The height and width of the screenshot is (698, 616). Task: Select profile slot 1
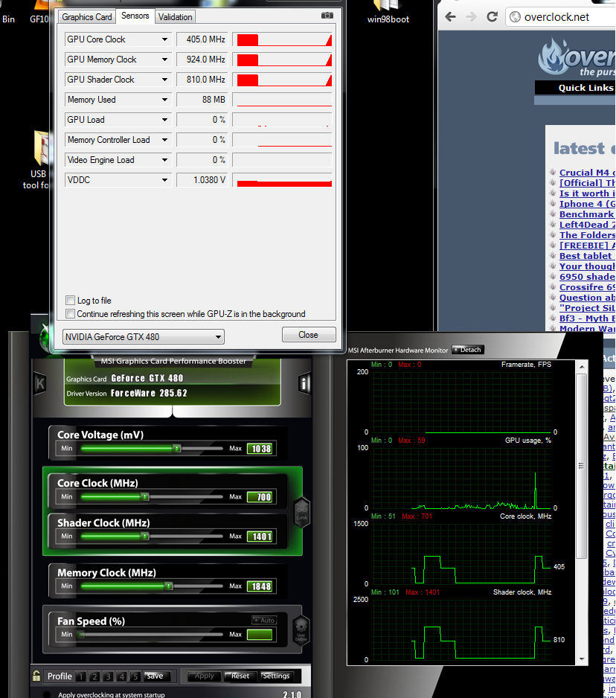pos(81,676)
